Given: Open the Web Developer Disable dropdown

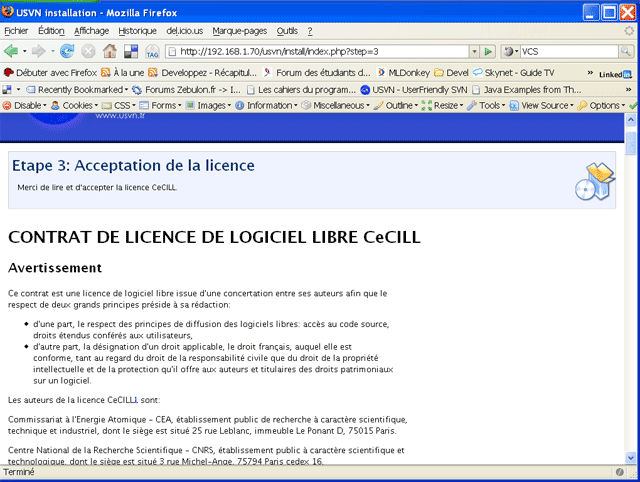Looking at the screenshot, I should point(26,105).
